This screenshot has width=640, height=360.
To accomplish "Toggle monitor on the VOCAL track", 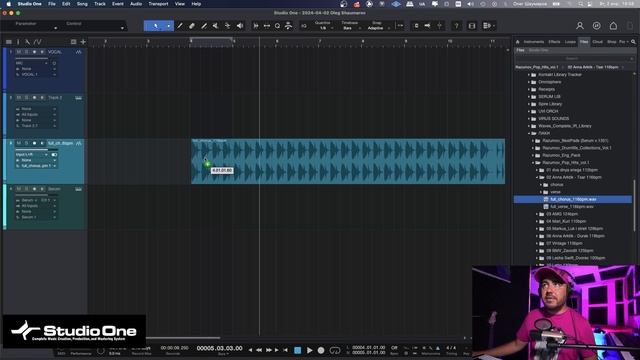I will (42, 52).
